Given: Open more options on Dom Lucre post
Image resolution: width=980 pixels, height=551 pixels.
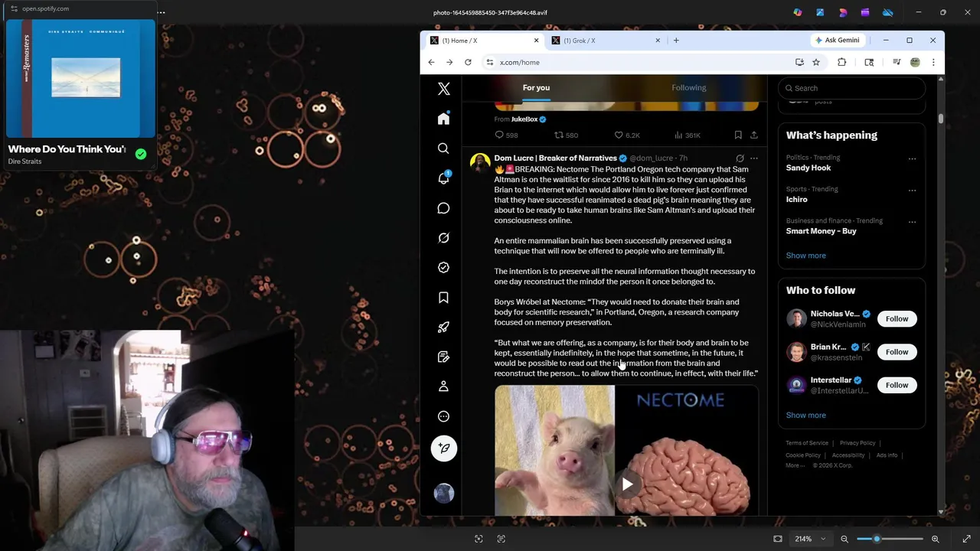Looking at the screenshot, I should pyautogui.click(x=754, y=158).
